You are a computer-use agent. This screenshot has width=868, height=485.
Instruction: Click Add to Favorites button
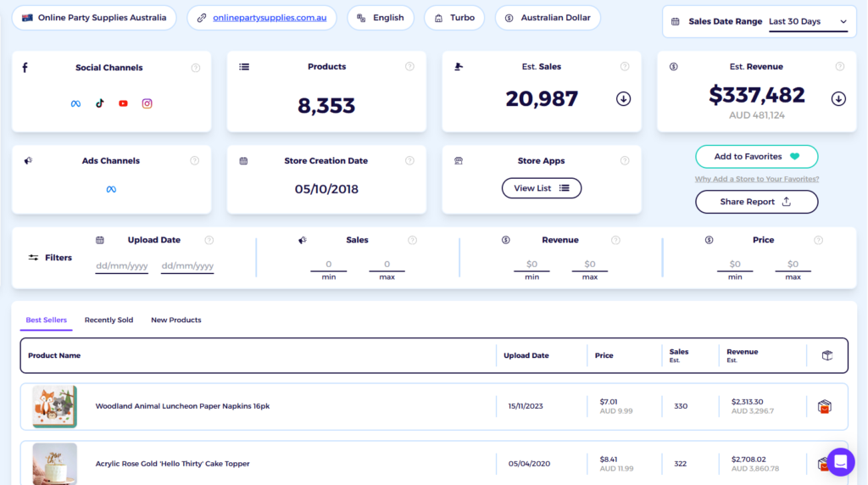(757, 157)
